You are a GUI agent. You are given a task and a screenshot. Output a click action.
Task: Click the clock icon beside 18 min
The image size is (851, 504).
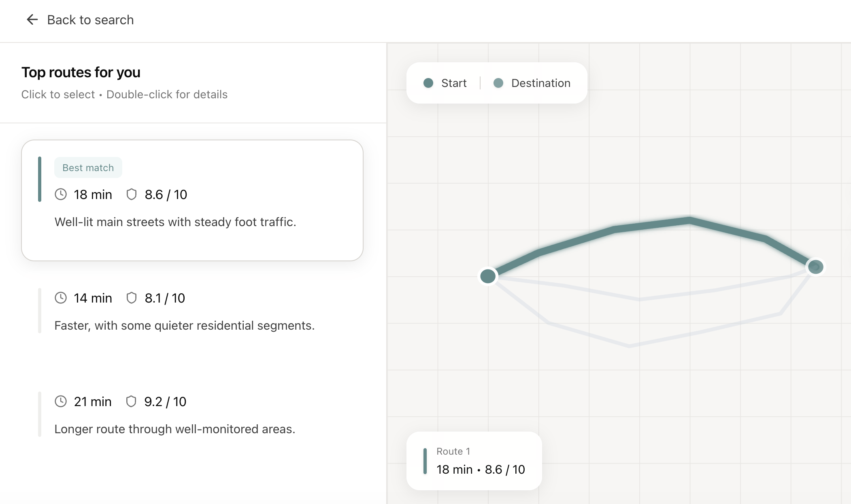click(x=61, y=195)
